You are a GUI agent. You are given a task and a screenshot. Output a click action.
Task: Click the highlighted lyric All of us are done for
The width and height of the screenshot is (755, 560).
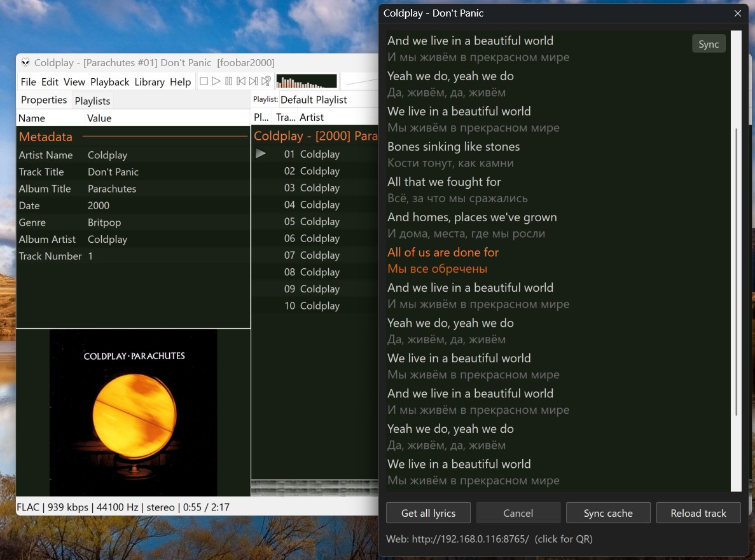[x=443, y=252]
